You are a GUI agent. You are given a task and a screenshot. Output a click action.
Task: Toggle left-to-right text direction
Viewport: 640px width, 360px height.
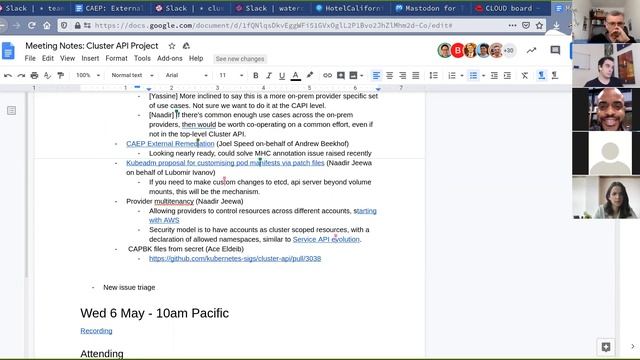pos(541,76)
